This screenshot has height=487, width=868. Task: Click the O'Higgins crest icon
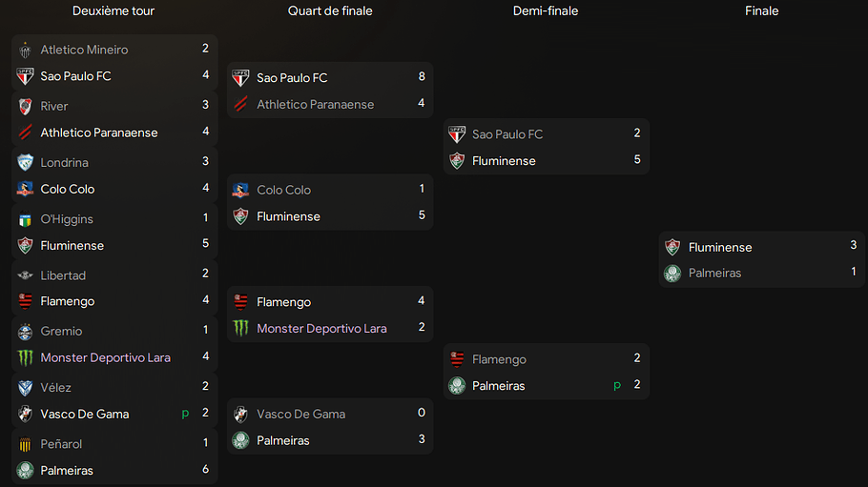[25, 219]
